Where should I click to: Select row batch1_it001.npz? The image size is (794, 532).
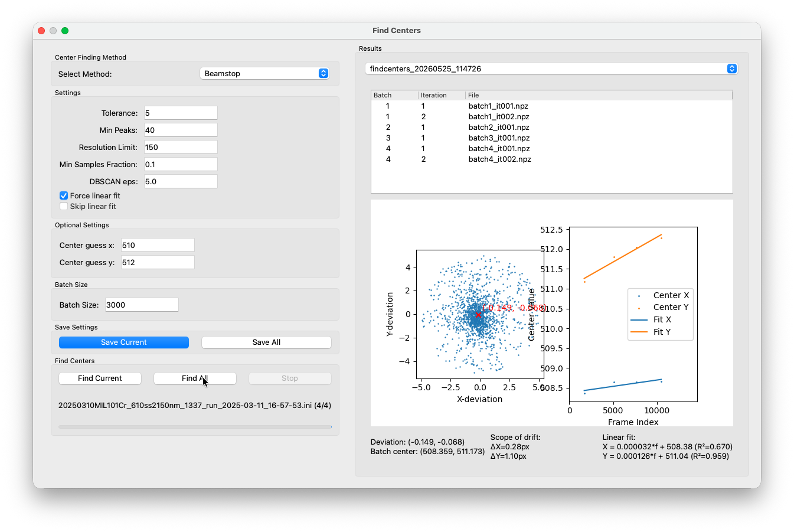551,106
